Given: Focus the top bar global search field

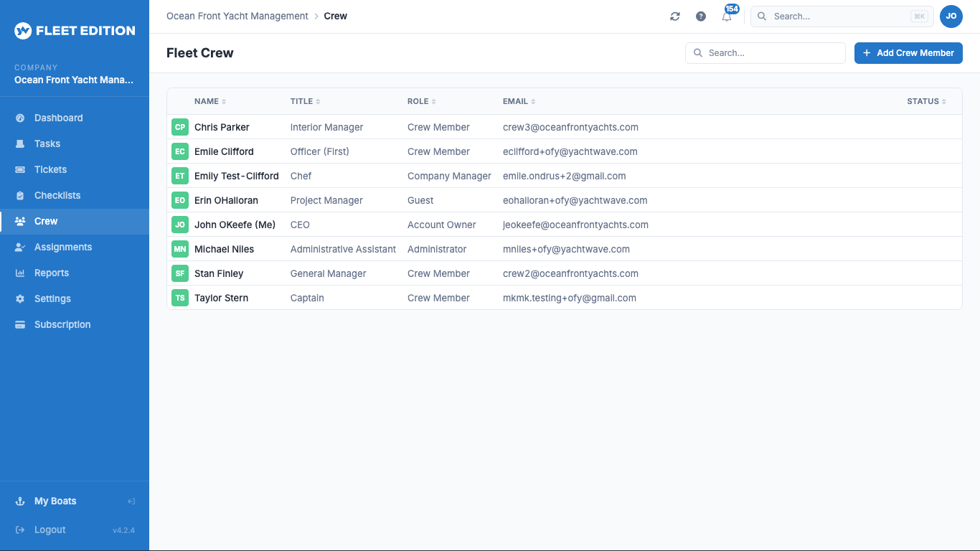Looking at the screenshot, I should (842, 16).
